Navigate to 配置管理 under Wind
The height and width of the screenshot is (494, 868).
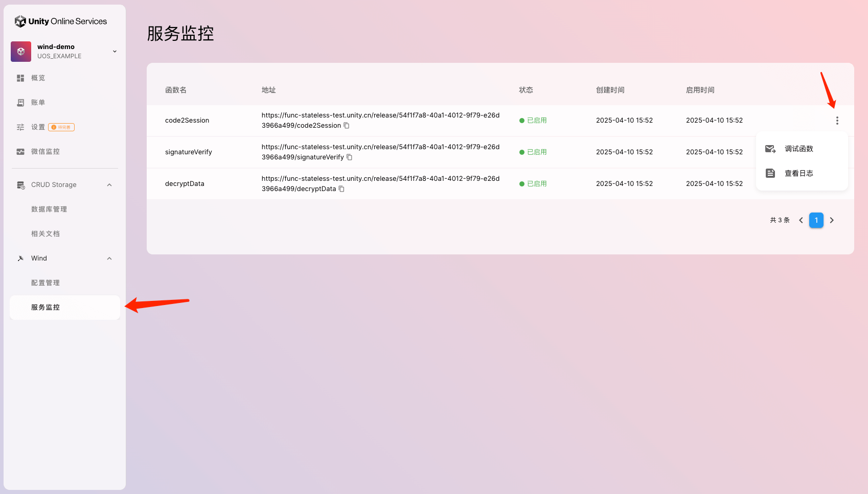pos(45,283)
